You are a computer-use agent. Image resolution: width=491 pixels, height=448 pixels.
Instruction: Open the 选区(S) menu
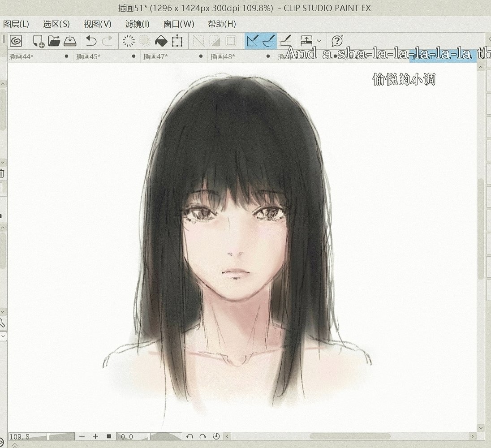click(56, 24)
